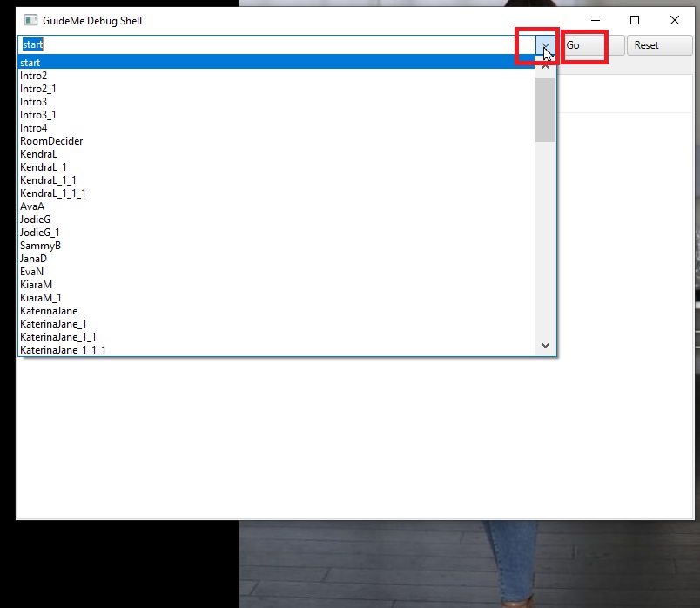Viewport: 700px width, 608px height.
Task: Click the dropdown list scroll-down arrow
Action: (545, 345)
